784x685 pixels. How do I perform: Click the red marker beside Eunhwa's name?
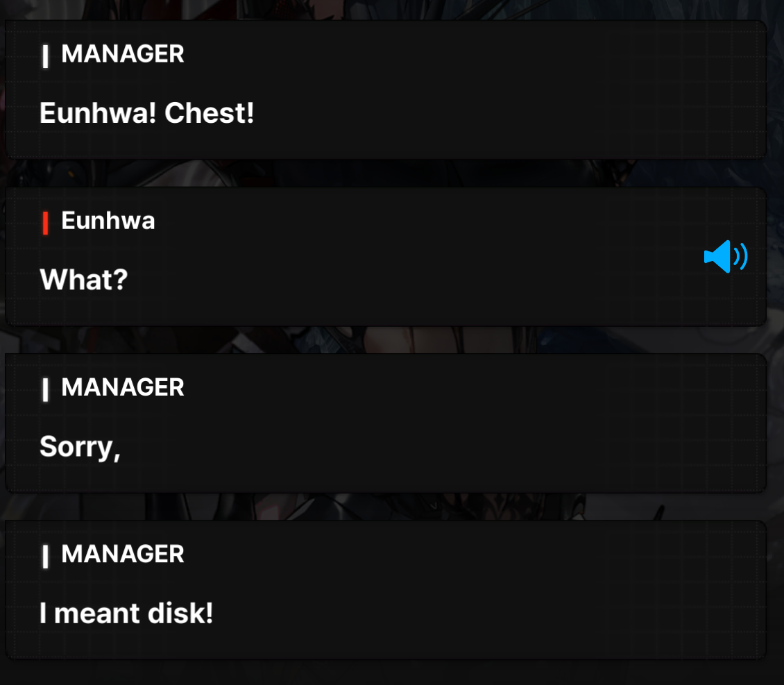46,223
